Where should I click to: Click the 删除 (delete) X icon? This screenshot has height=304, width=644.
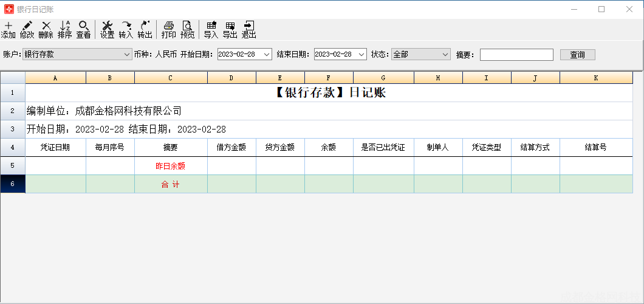click(x=46, y=30)
